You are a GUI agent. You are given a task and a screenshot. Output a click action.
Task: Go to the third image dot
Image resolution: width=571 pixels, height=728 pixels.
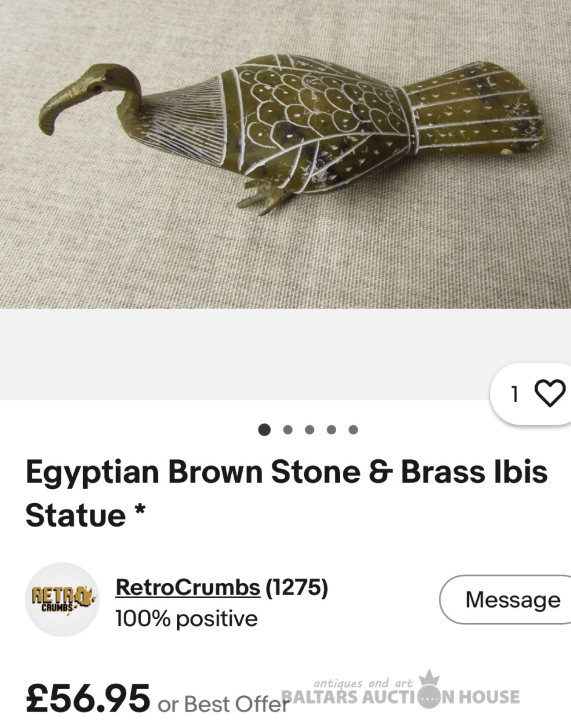point(309,430)
